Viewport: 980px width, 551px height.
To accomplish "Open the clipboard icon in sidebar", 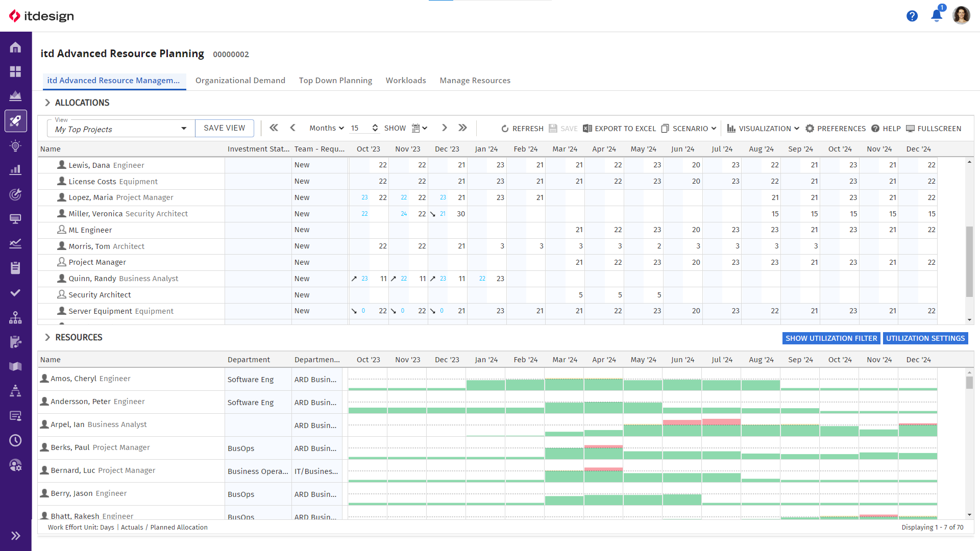I will (x=15, y=268).
